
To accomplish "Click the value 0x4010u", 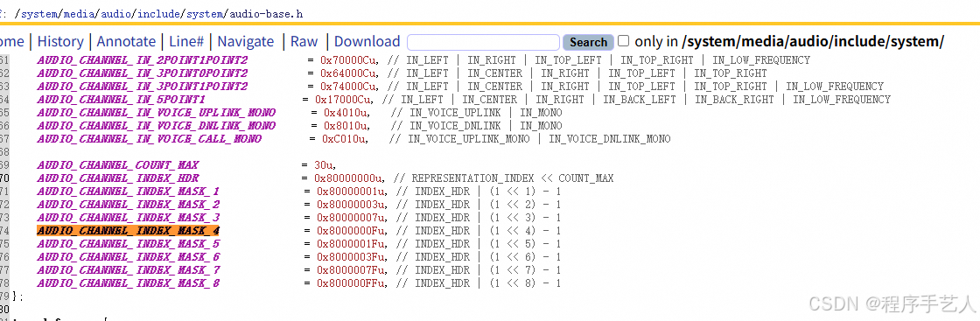I will (346, 113).
